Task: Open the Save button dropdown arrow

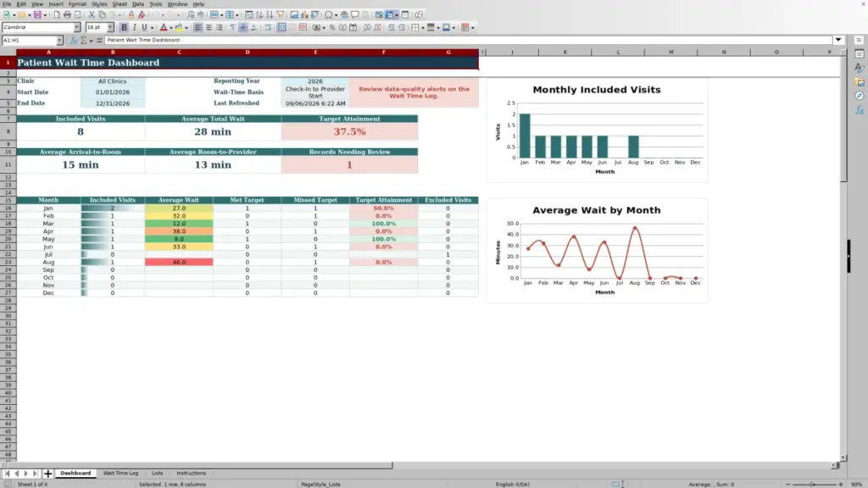Action: (x=45, y=14)
